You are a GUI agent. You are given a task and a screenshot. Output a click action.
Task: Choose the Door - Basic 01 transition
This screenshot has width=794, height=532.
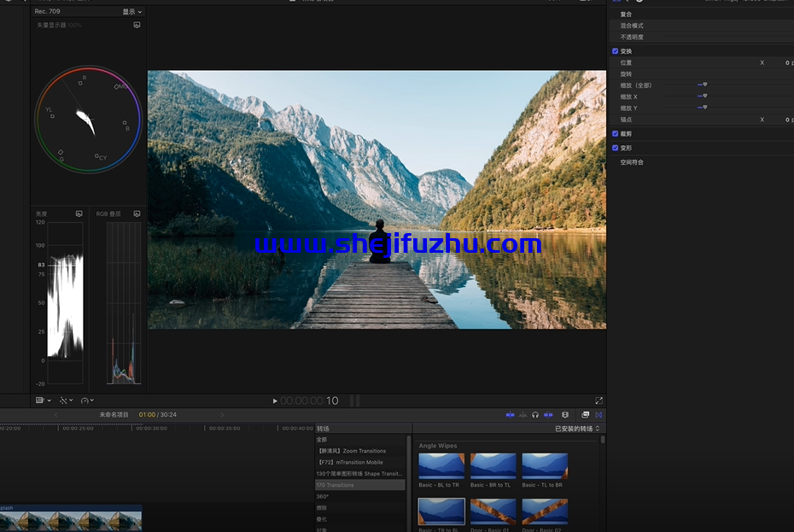493,512
